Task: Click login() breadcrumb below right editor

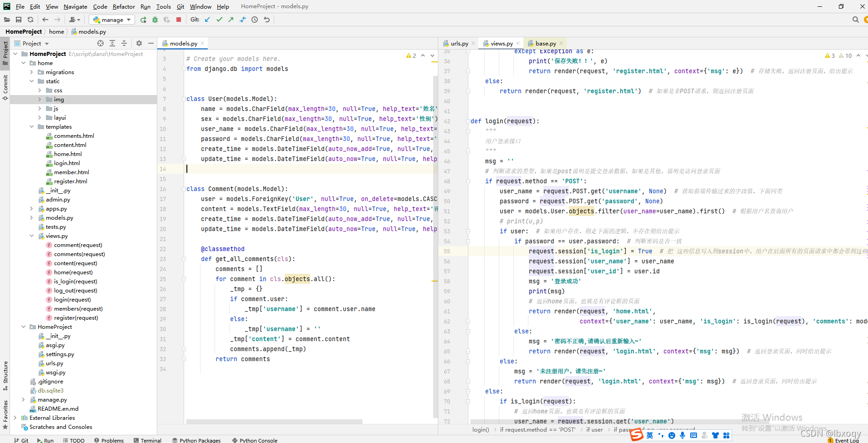Action: click(x=481, y=429)
